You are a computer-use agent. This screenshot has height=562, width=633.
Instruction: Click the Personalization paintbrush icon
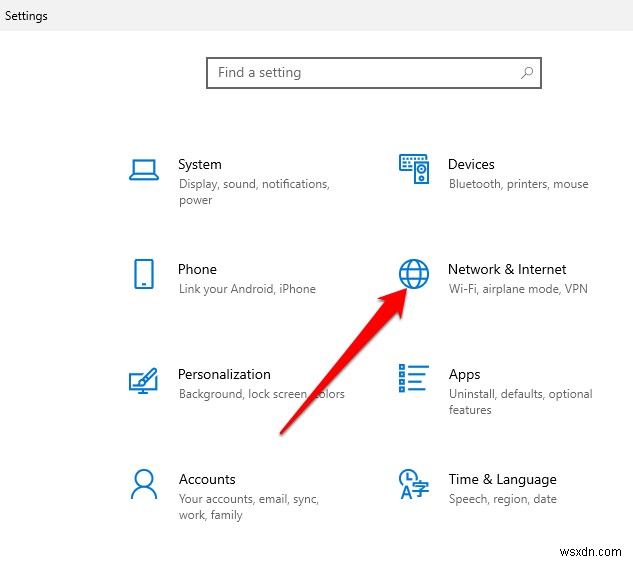pyautogui.click(x=143, y=380)
